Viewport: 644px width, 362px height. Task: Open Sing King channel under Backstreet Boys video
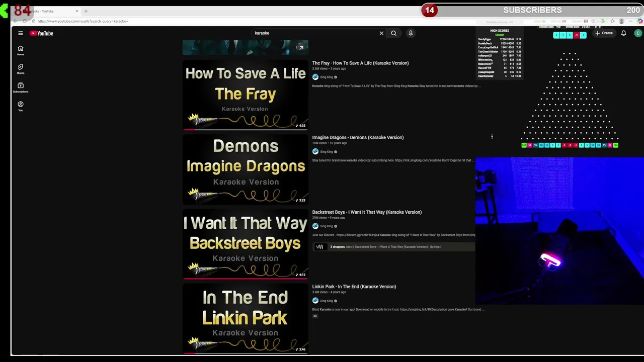[327, 226]
